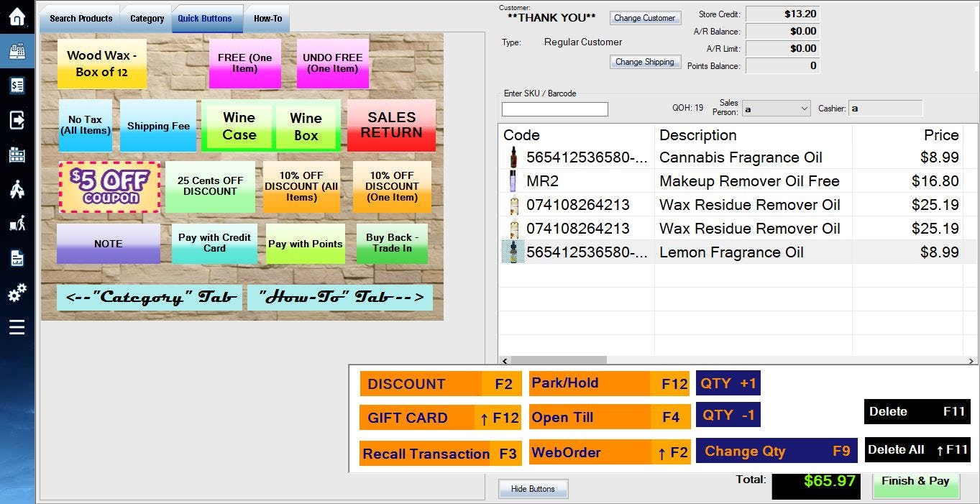
Task: Open the Home icon in sidebar
Action: [x=17, y=17]
